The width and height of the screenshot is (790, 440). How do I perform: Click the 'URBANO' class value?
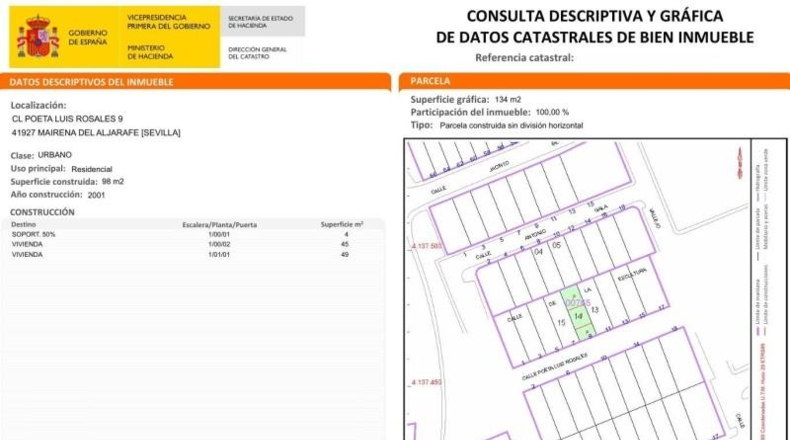point(54,155)
